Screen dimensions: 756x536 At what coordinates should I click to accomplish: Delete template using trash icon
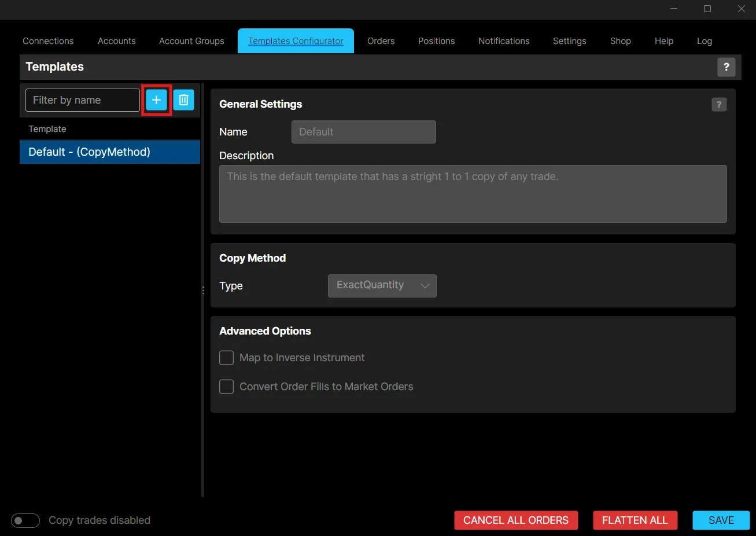pos(183,100)
